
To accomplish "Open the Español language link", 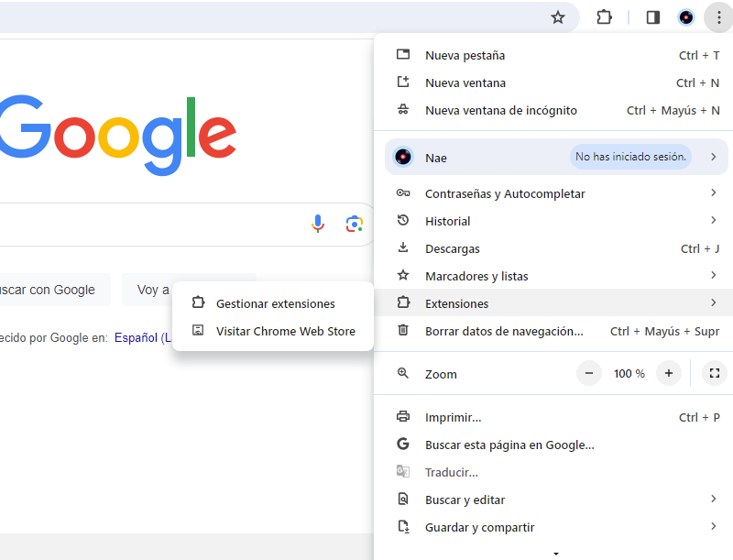I will pos(136,337).
